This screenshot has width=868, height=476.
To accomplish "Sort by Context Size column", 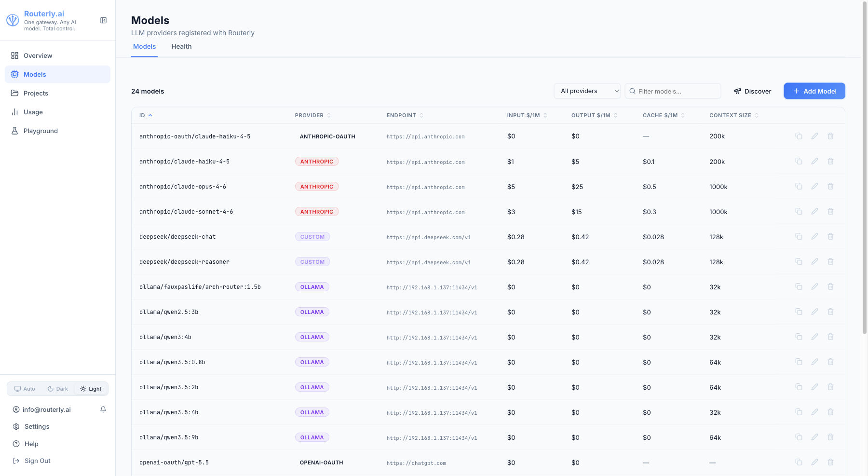I will tap(734, 115).
